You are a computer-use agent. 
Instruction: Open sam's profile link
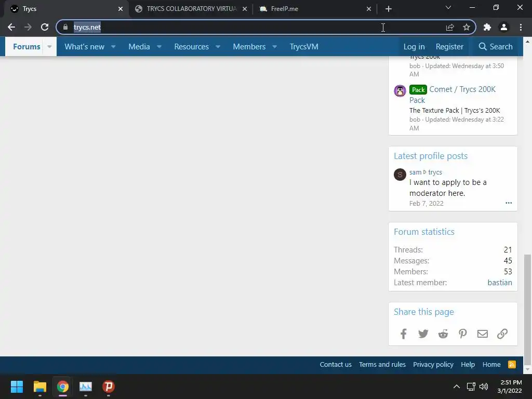tap(415, 172)
